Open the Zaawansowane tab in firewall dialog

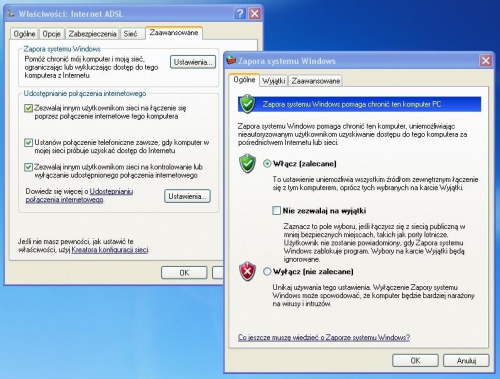pyautogui.click(x=316, y=81)
